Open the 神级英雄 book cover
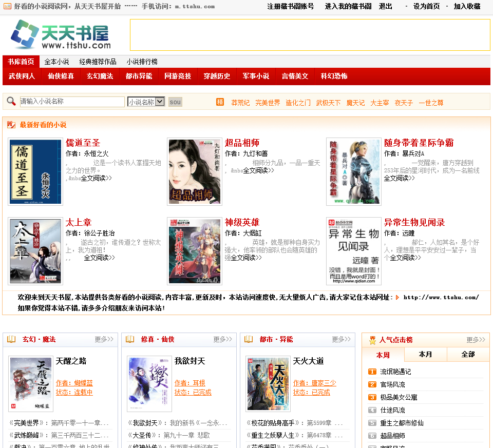 [x=195, y=251]
